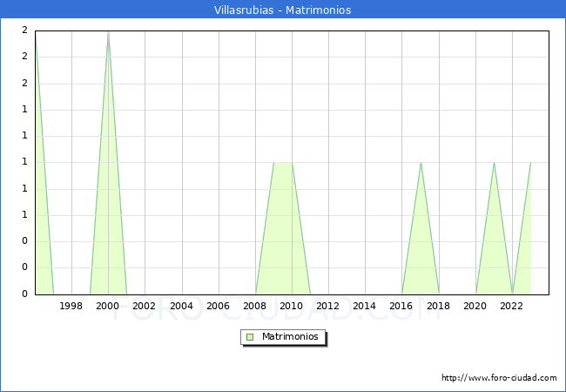Click the final data point at year 2023
This screenshot has height=392, width=566.
[x=530, y=163]
